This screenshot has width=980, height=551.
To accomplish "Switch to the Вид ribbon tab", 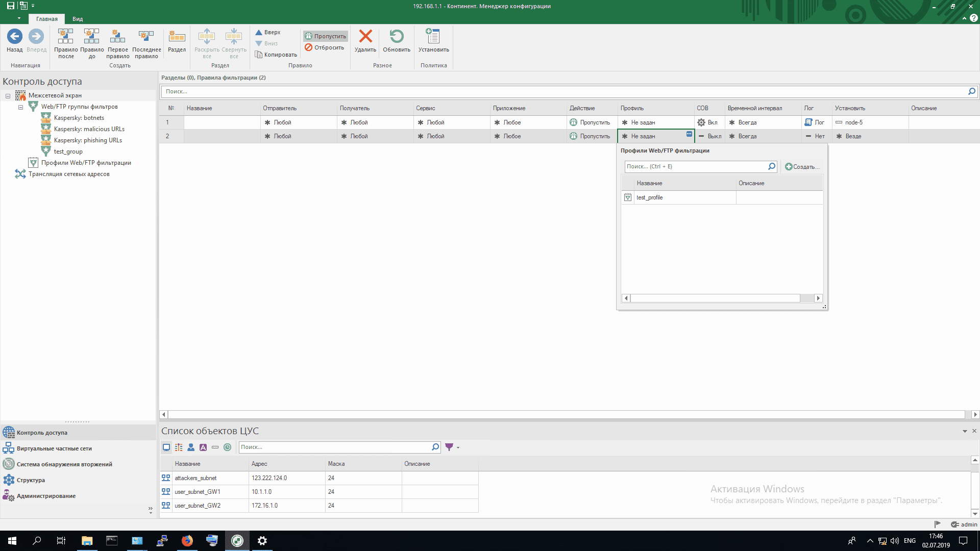I will (x=78, y=19).
